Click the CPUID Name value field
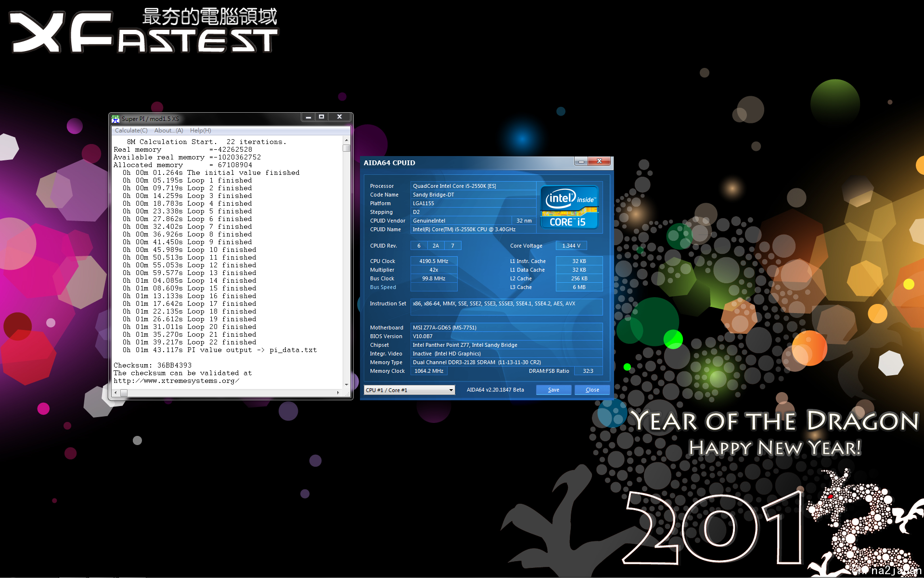924x578 pixels. pyautogui.click(x=473, y=229)
